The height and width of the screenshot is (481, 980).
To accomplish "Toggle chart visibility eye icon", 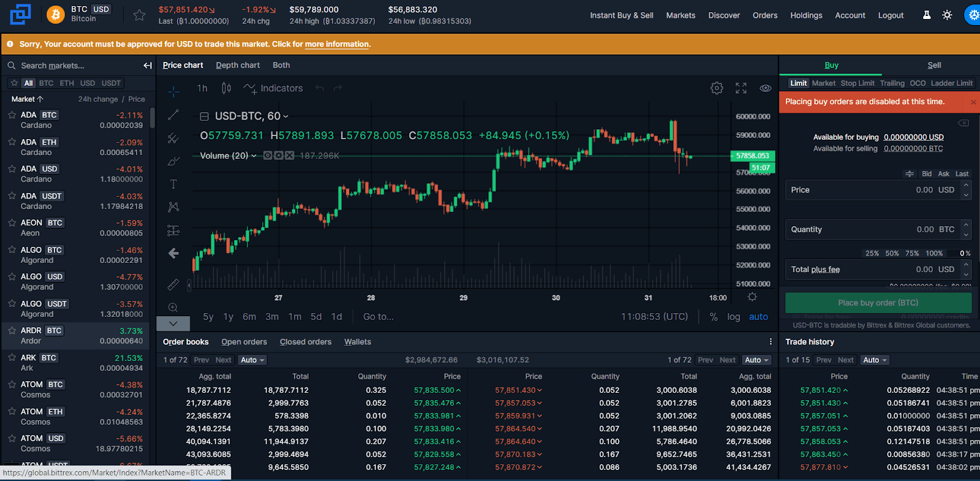I will [x=766, y=88].
